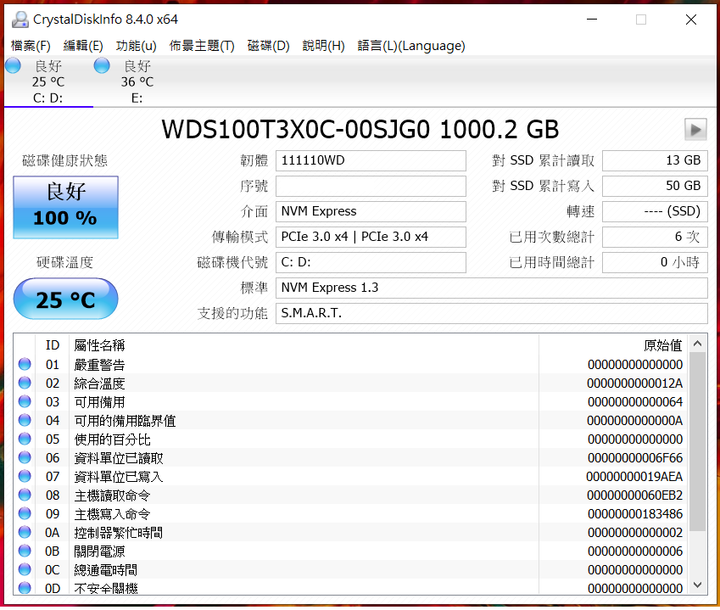The image size is (720, 610).
Task: Select the 嚴重警告 attribute row
Action: (x=351, y=364)
